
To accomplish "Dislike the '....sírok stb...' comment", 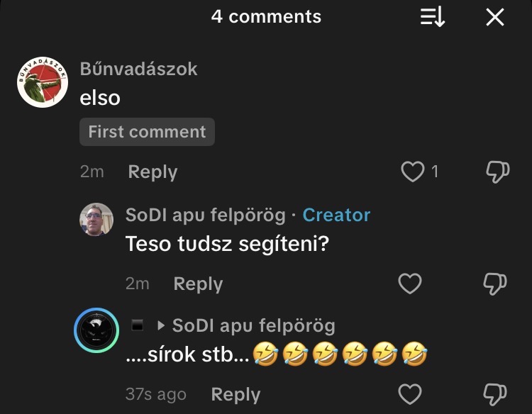I will (x=496, y=394).
